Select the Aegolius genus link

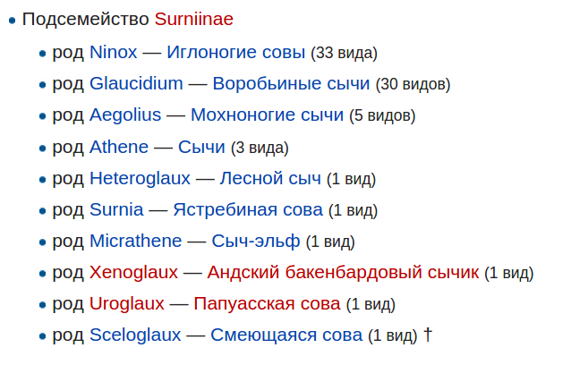tap(125, 115)
